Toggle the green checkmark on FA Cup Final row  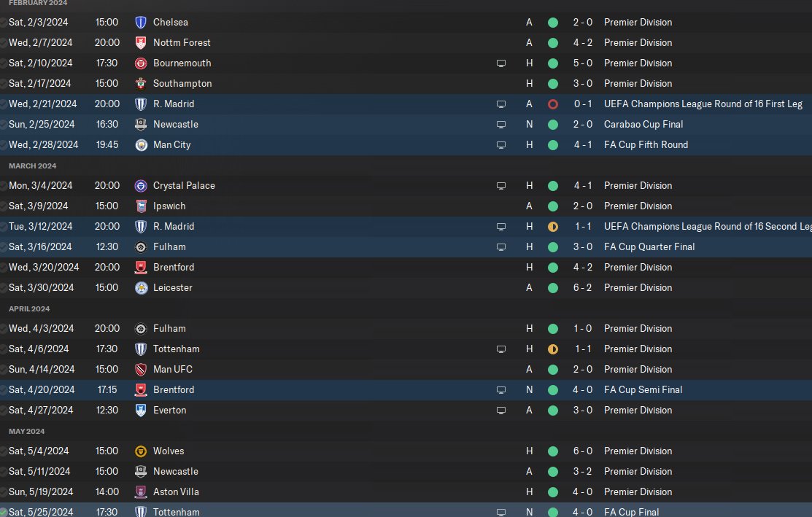pos(4,513)
